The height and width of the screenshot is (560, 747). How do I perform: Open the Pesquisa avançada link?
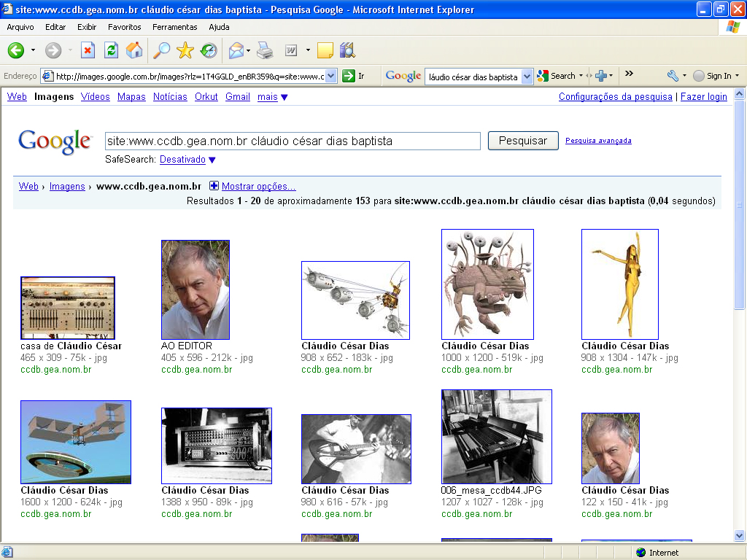pyautogui.click(x=598, y=141)
